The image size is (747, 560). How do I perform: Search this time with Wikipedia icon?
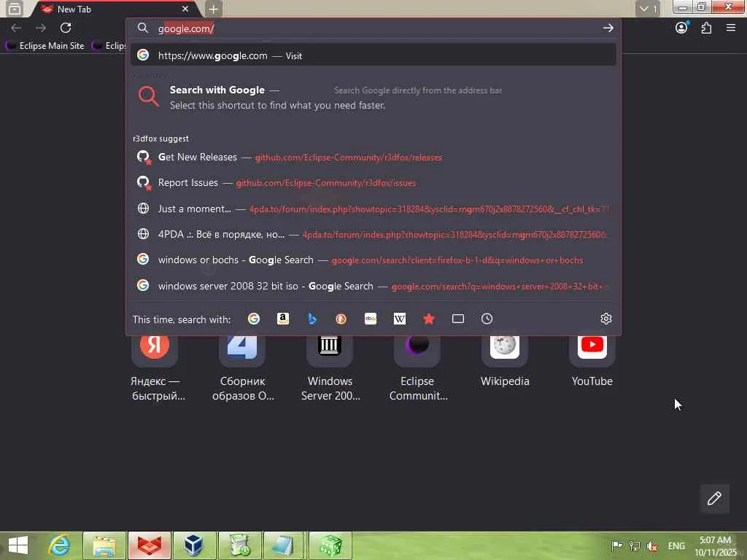tap(399, 319)
